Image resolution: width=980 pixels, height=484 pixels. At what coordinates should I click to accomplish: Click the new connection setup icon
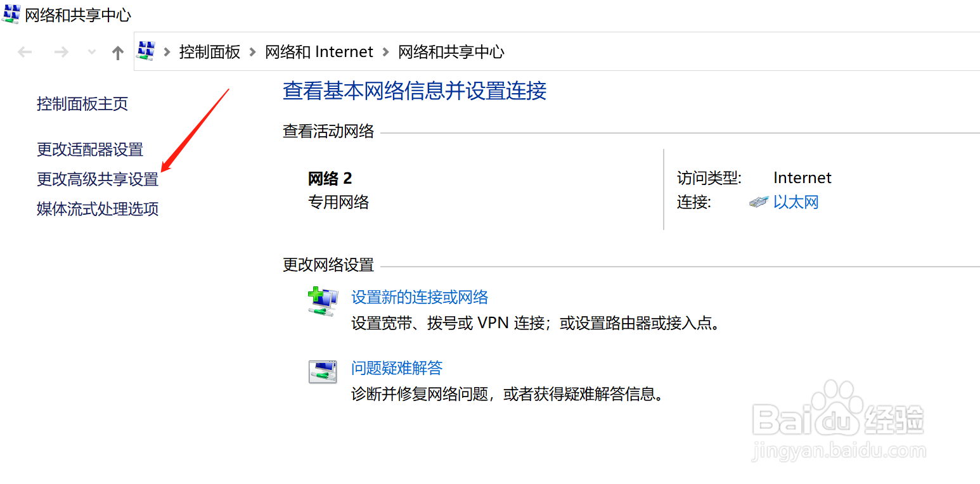point(323,302)
